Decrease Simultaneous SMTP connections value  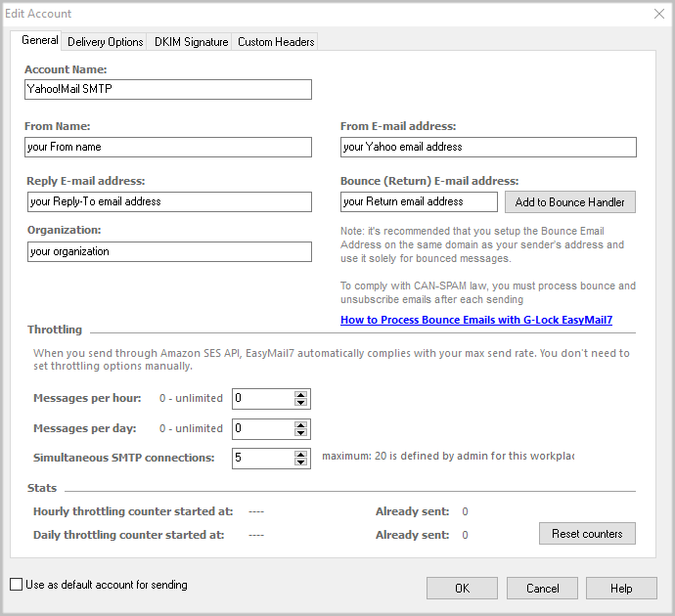(x=300, y=462)
